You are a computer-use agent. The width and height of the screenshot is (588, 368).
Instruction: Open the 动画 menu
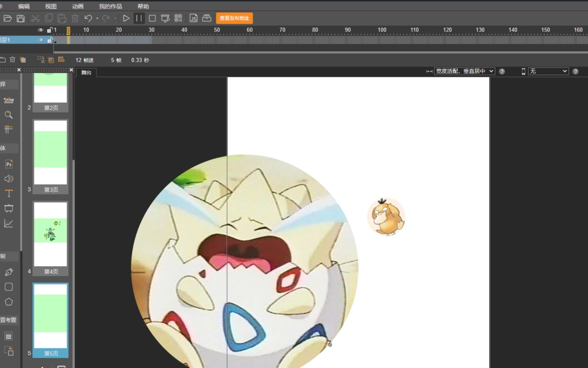[x=78, y=6]
